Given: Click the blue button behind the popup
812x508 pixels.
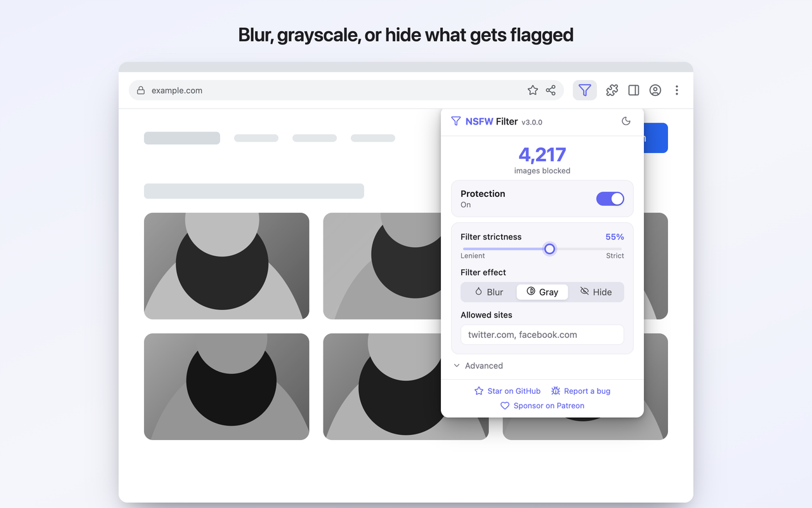Looking at the screenshot, I should tap(655, 138).
